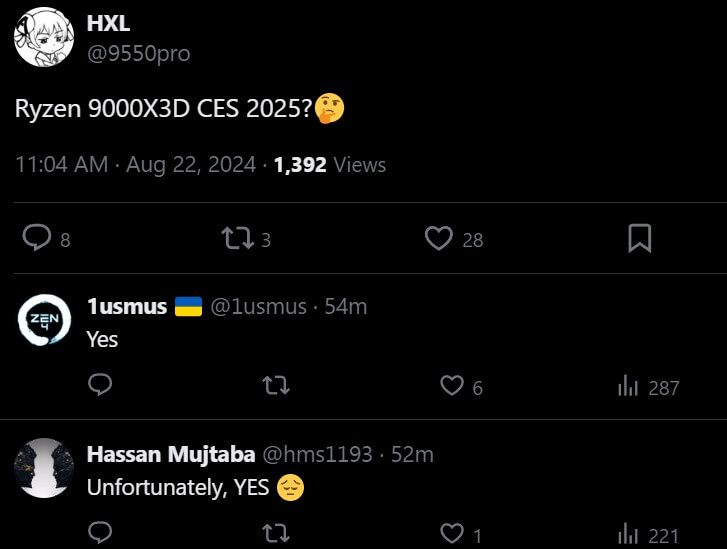This screenshot has width=727, height=549.
Task: Like Hassan Mujtaba's reply
Action: pos(453,533)
